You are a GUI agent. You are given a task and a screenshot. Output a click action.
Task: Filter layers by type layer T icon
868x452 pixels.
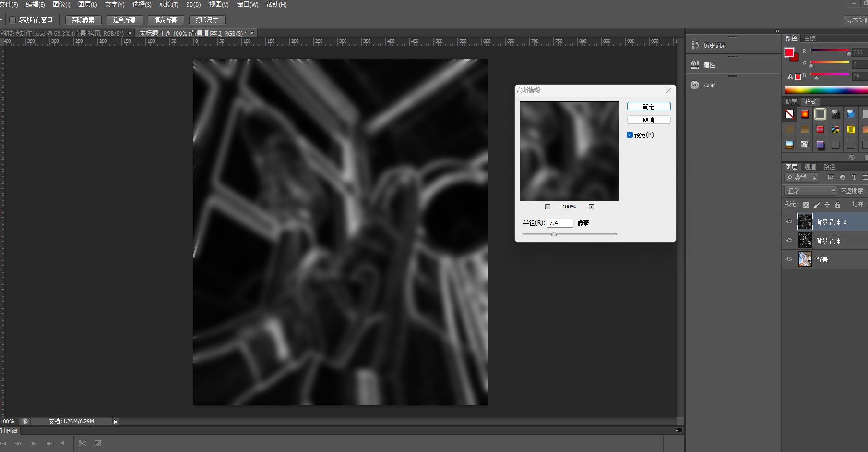[854, 177]
